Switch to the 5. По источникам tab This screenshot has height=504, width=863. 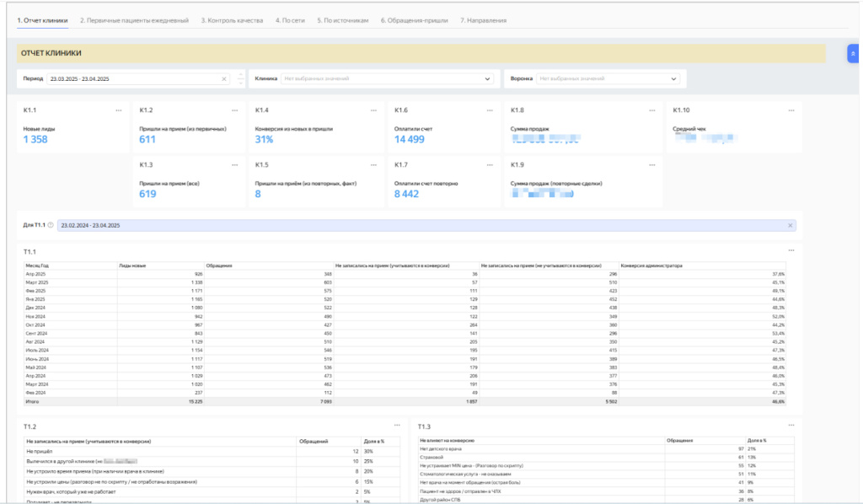(x=341, y=19)
